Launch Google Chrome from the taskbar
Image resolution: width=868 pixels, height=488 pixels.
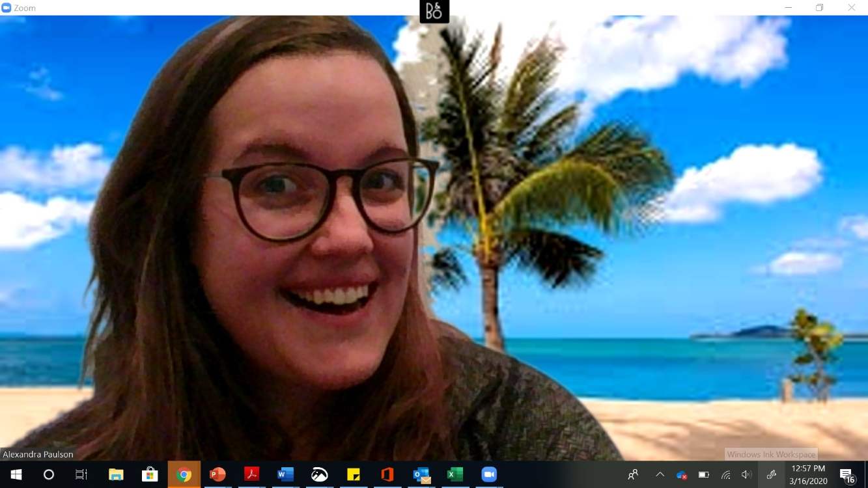[x=184, y=474]
